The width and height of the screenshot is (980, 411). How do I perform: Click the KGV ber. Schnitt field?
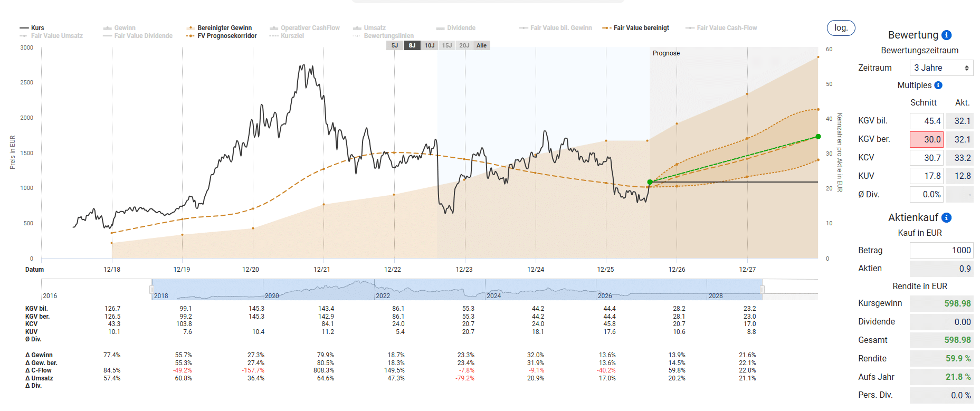(x=926, y=139)
